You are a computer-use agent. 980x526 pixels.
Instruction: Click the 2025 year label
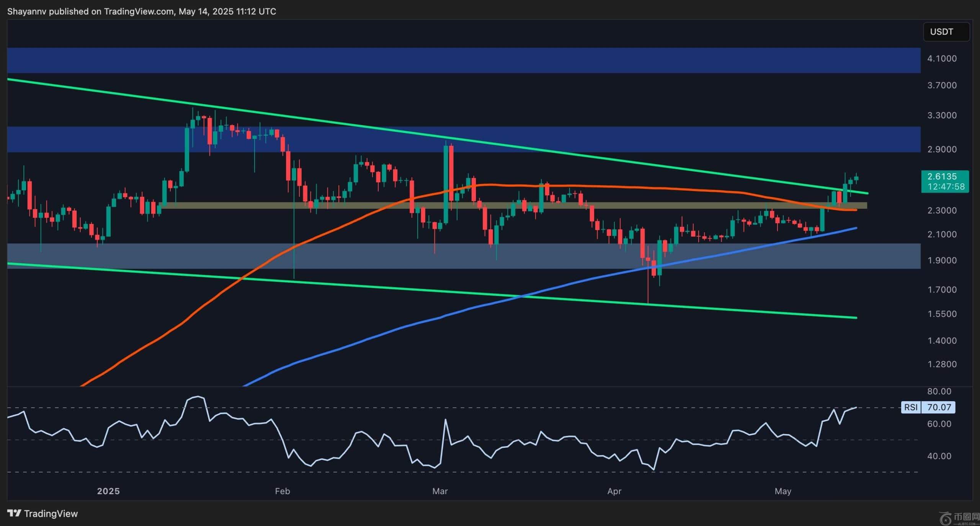pos(108,491)
